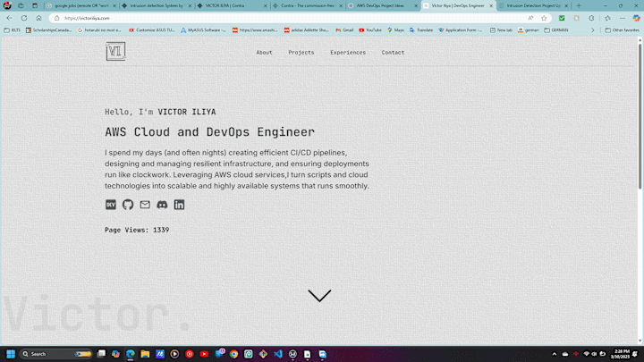Reload the page with refresh icon
644x362 pixels.
(x=24, y=18)
